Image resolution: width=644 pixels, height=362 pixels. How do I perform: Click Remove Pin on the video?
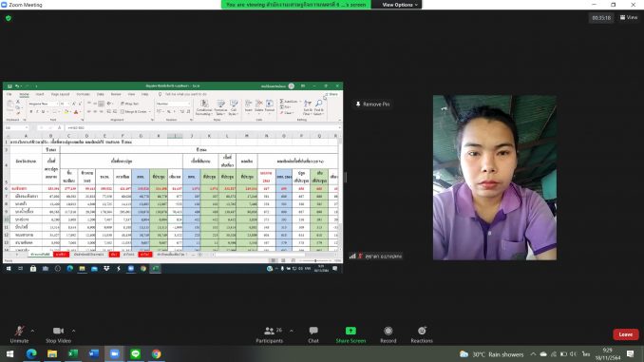372,105
